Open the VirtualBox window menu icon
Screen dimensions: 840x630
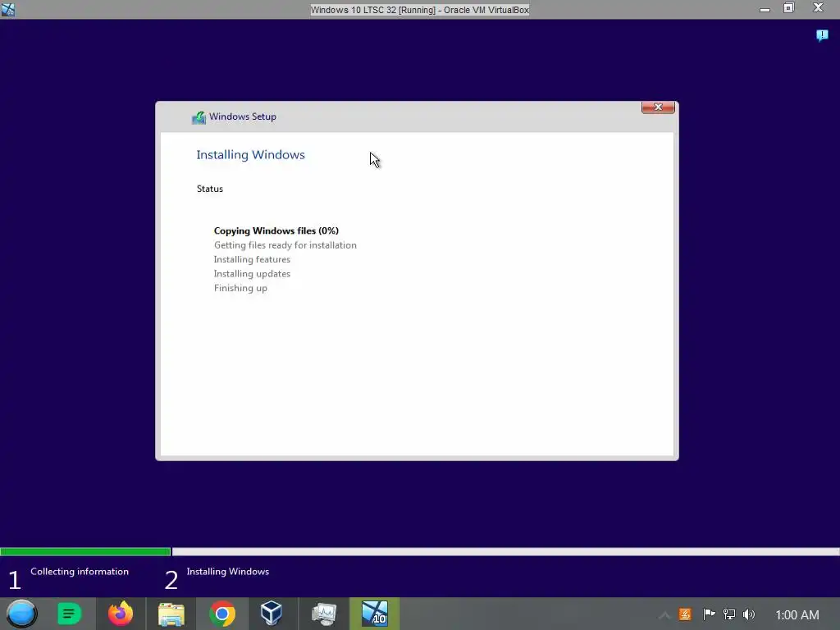point(8,9)
